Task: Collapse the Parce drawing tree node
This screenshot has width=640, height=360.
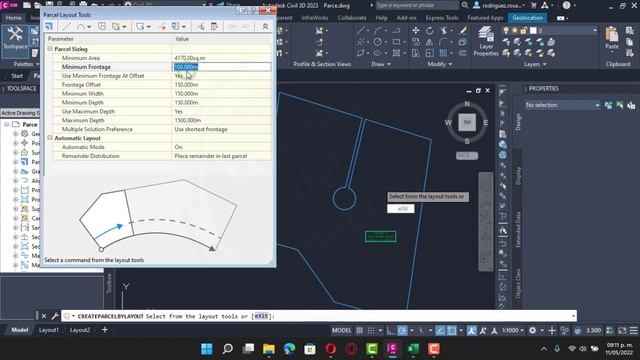Action: tap(7, 124)
